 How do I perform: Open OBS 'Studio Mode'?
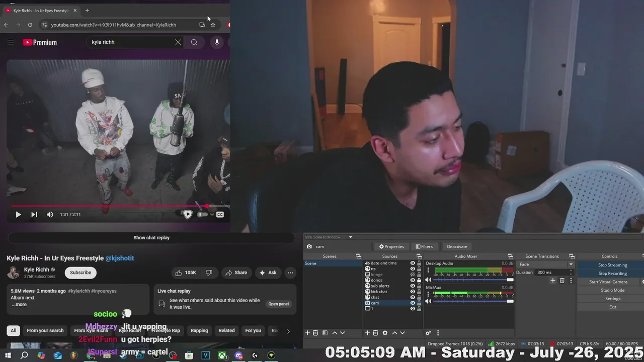click(x=612, y=290)
